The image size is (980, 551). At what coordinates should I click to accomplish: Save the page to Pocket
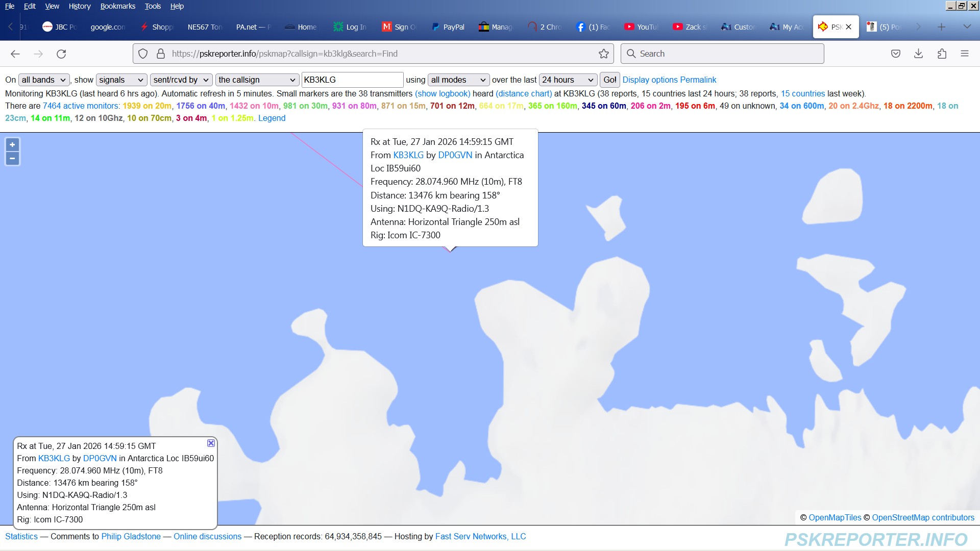click(895, 54)
